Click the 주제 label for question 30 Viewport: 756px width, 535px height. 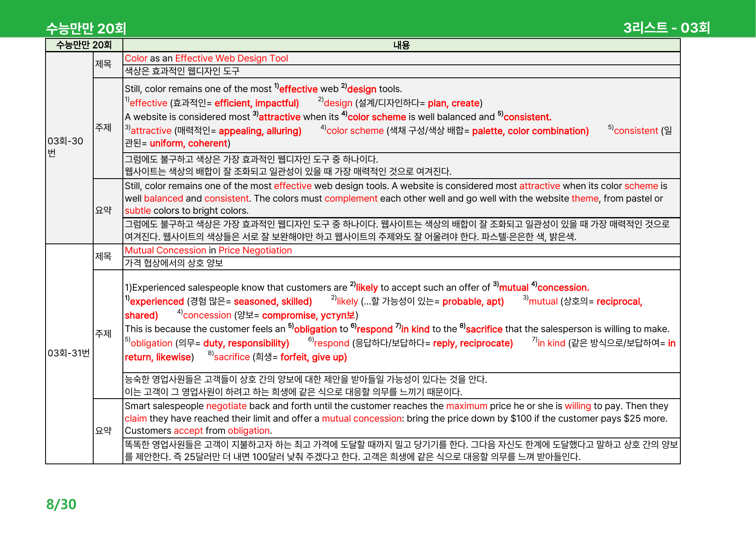pos(103,128)
